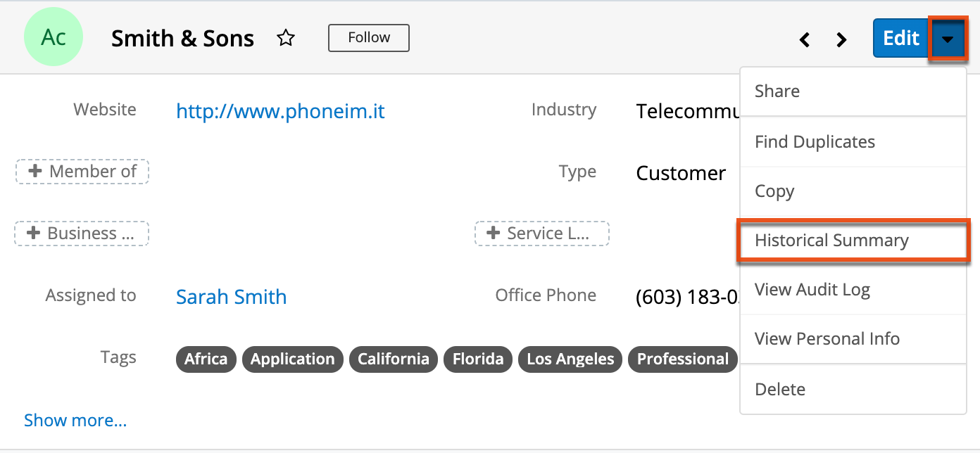Navigate to the previous record arrow

point(804,40)
